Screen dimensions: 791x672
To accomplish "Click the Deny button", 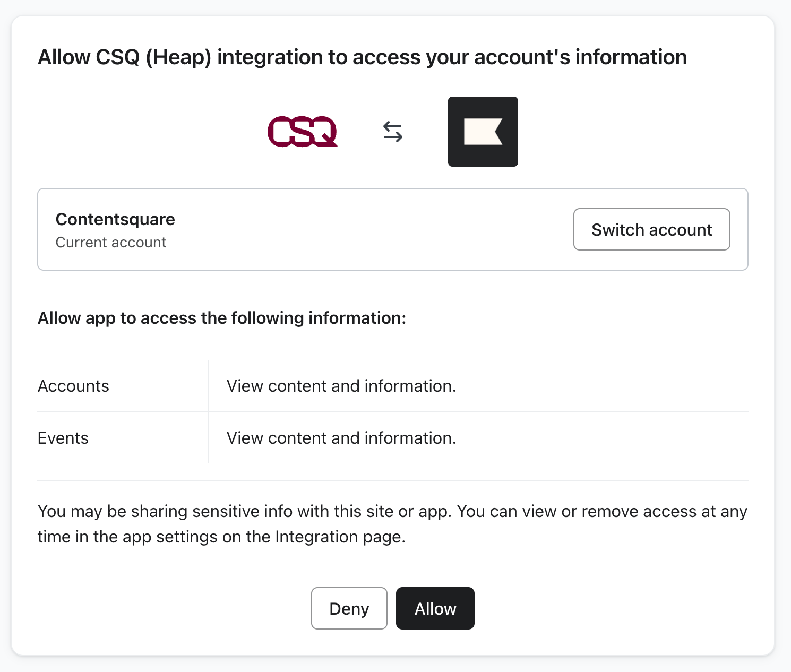I will tap(349, 608).
